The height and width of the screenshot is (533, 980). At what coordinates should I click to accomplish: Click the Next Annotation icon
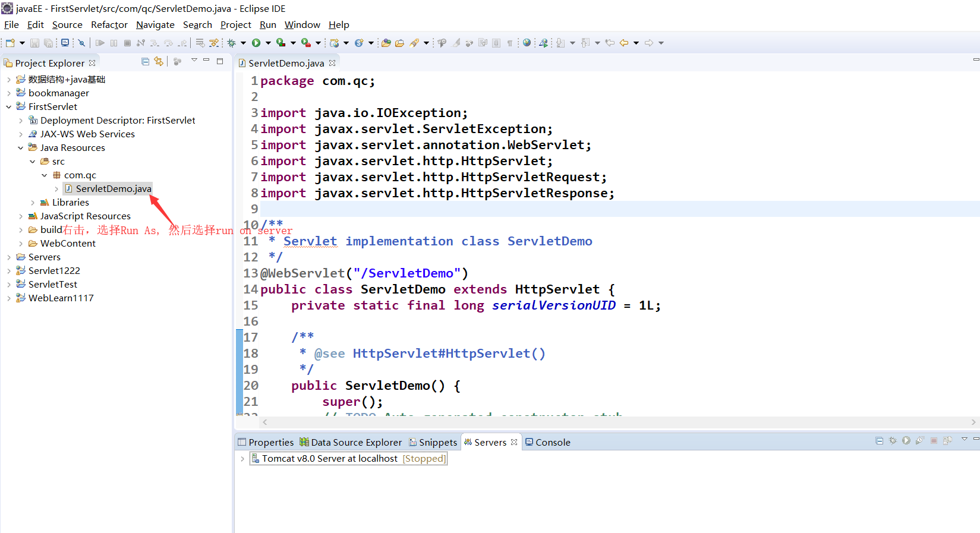[560, 43]
